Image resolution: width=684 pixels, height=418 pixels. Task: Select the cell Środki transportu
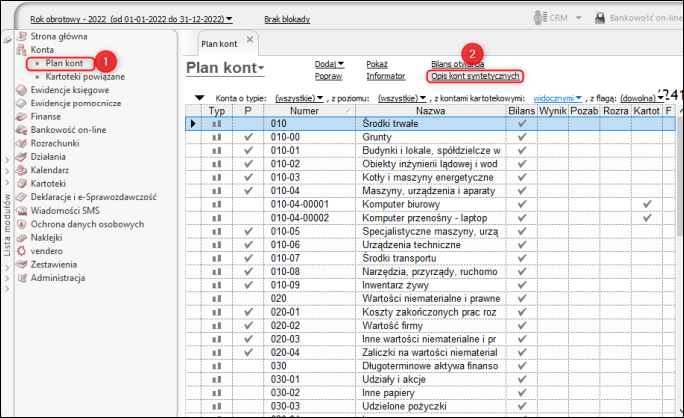tap(431, 258)
